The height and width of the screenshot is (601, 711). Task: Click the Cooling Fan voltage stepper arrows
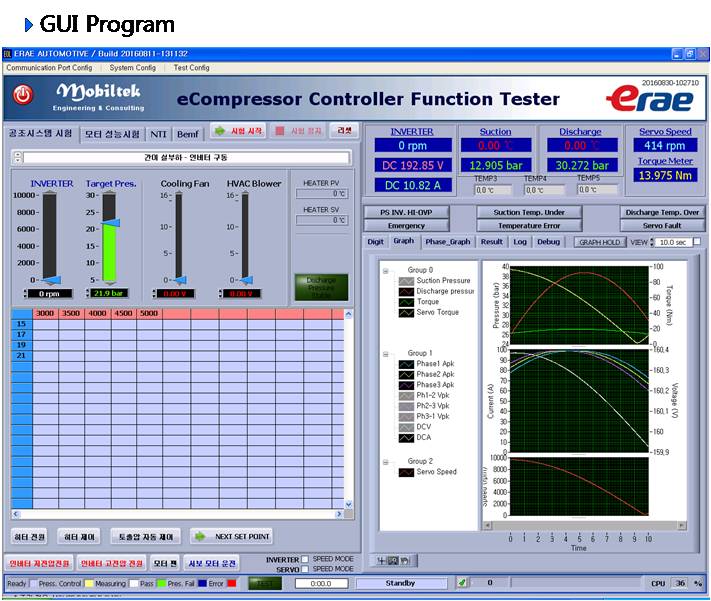154,294
